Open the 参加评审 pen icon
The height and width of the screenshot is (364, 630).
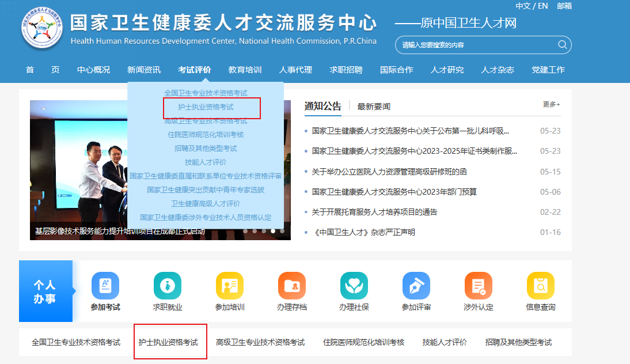[416, 286]
